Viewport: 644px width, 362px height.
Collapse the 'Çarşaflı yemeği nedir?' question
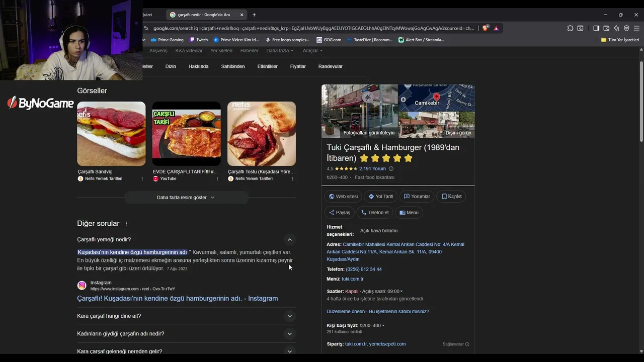(x=289, y=240)
